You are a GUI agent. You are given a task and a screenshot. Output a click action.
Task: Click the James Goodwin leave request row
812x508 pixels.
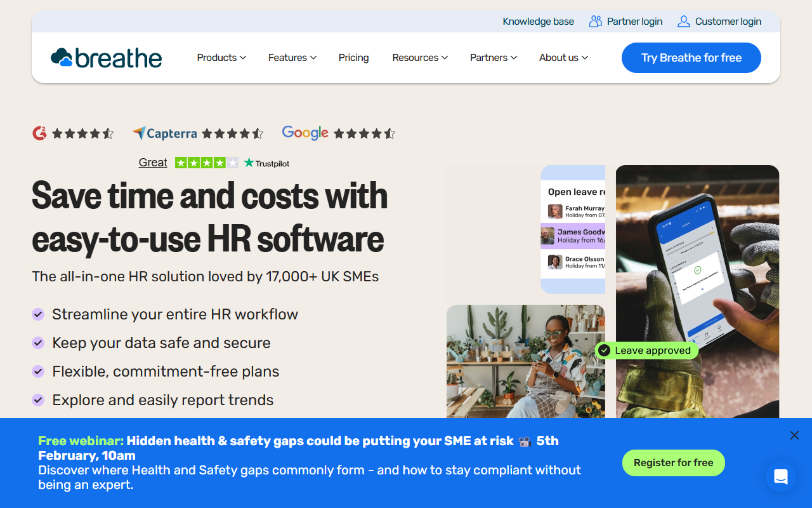[x=573, y=236]
